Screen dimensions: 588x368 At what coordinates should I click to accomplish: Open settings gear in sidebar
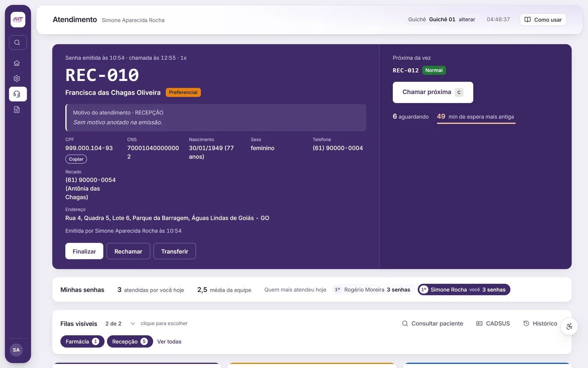[17, 78]
